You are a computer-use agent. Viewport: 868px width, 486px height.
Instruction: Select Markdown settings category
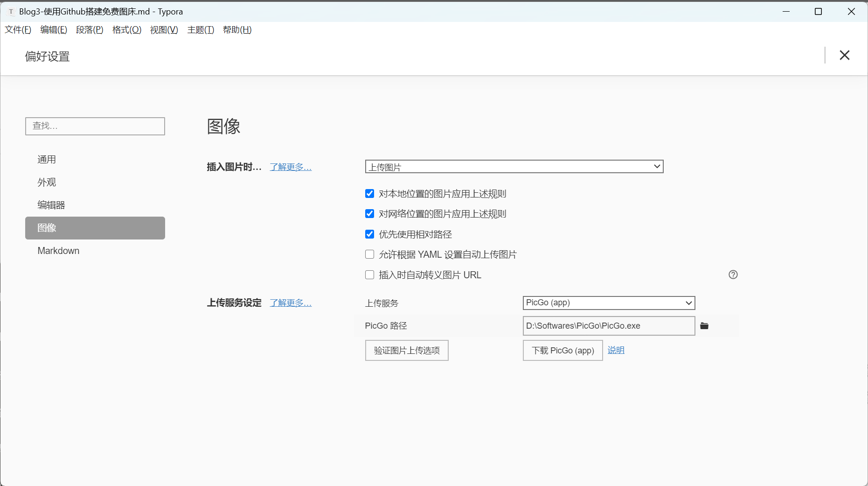point(95,251)
